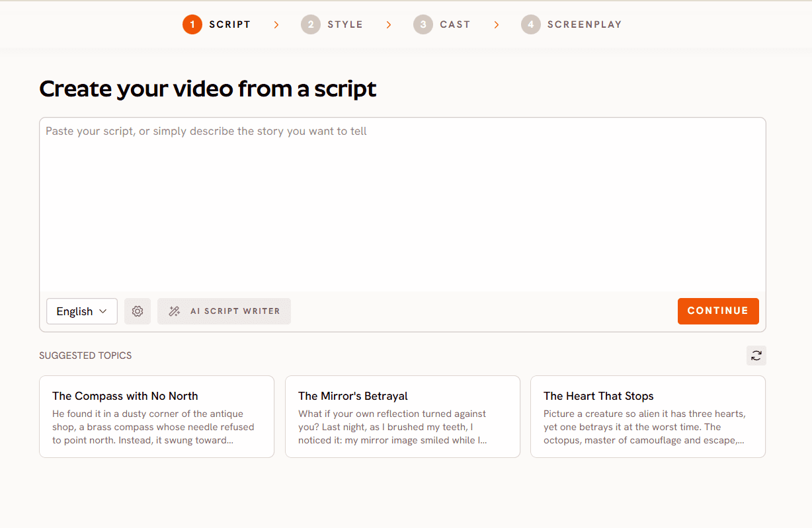Choose The Mirror's Betrayal topic card
Viewport: 812px width, 528px height.
pyautogui.click(x=403, y=417)
